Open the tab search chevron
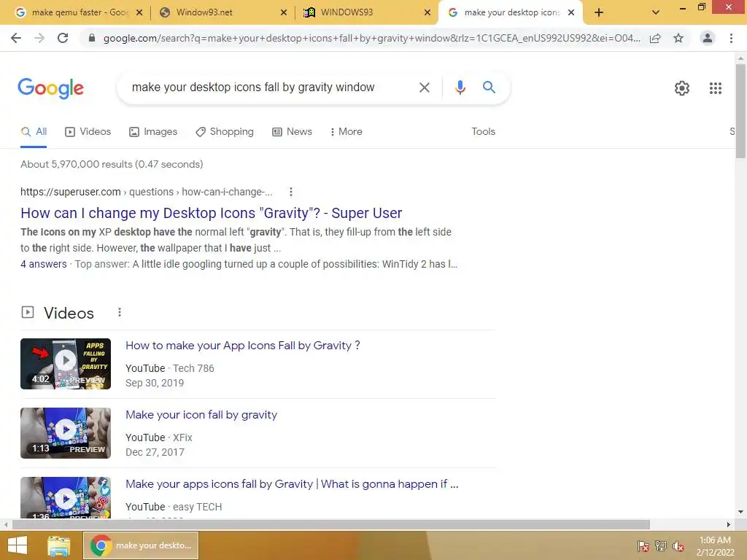 pyautogui.click(x=656, y=13)
